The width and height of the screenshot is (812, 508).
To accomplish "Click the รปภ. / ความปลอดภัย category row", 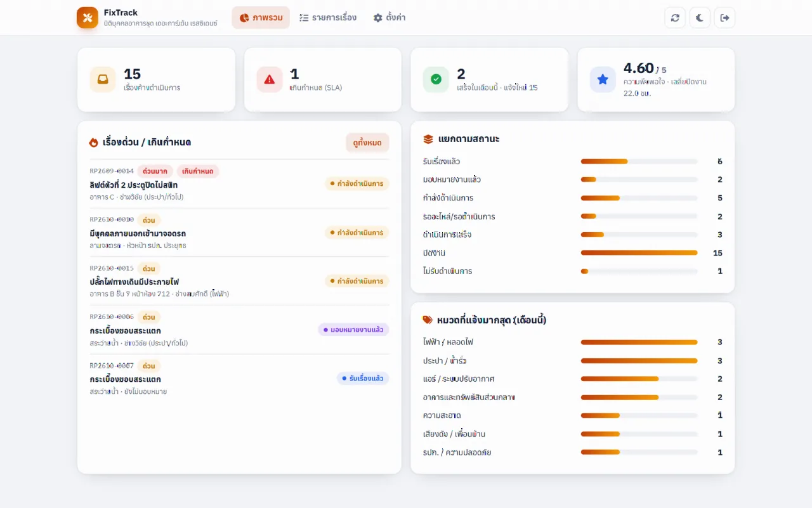I will 573,452.
